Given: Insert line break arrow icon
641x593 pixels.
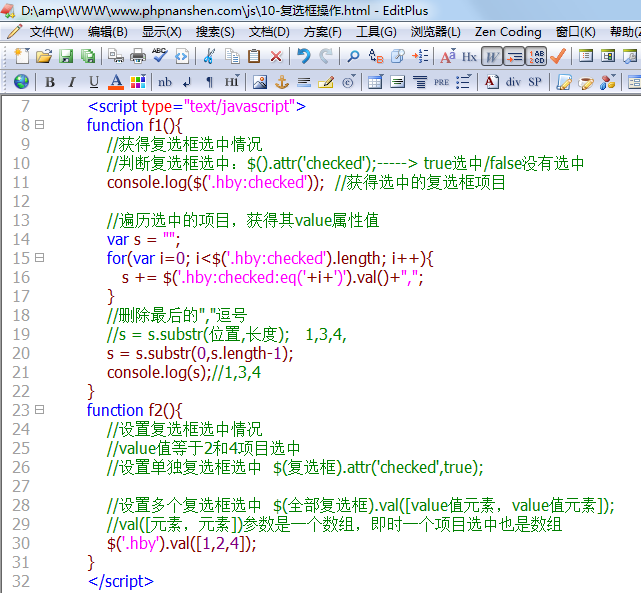Looking at the screenshot, I should tap(187, 82).
